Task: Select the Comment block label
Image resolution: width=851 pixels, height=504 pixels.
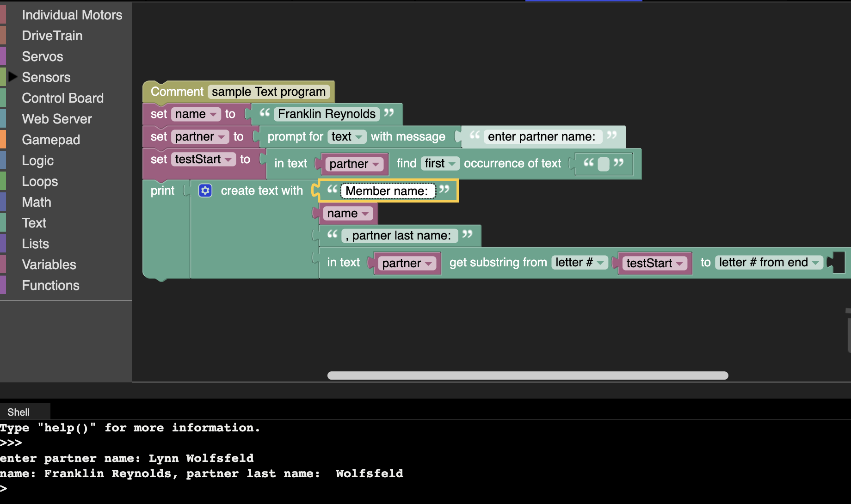Action: pyautogui.click(x=177, y=92)
